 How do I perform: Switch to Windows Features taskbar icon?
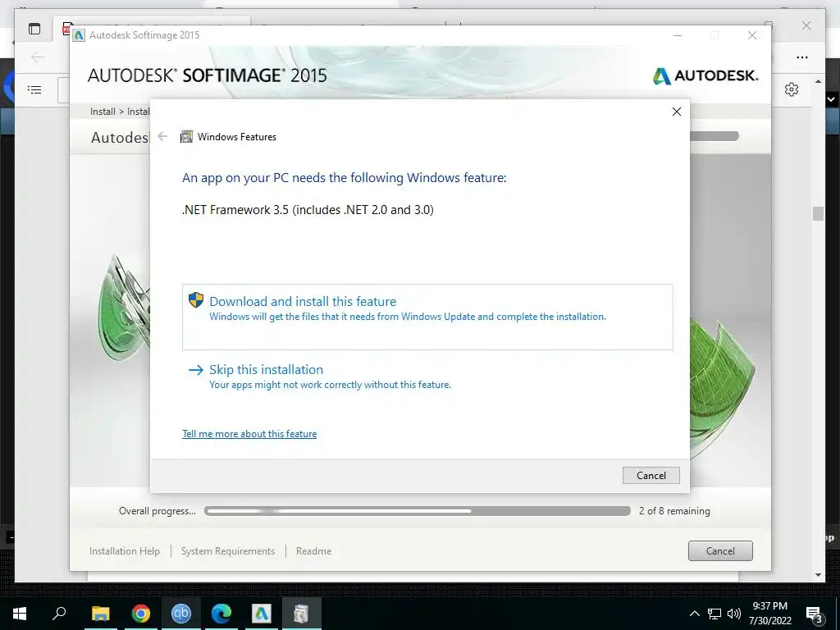click(x=302, y=614)
